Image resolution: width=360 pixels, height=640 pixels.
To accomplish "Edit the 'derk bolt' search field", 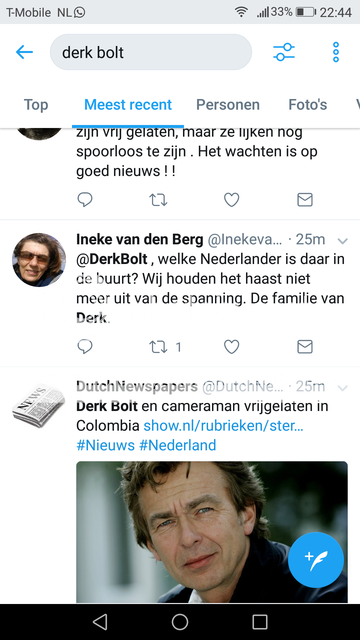I will click(x=151, y=52).
